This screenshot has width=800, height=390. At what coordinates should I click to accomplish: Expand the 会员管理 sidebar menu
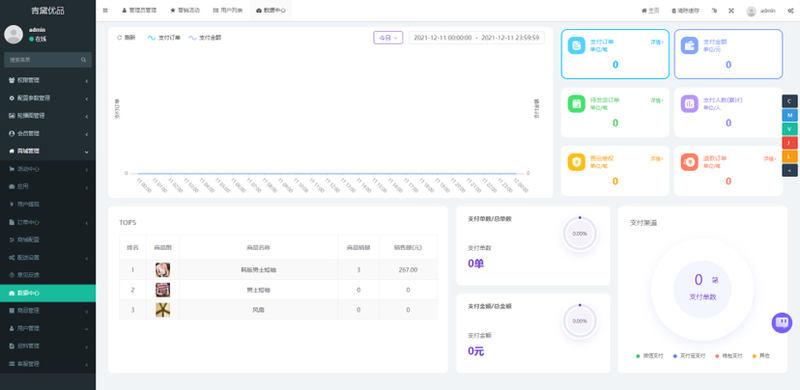click(x=48, y=134)
